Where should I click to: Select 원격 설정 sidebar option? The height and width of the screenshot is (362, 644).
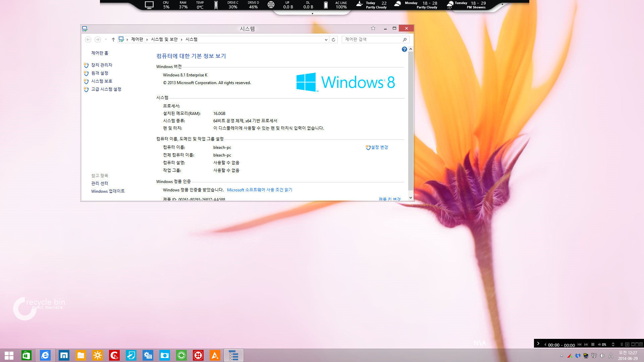pos(99,73)
